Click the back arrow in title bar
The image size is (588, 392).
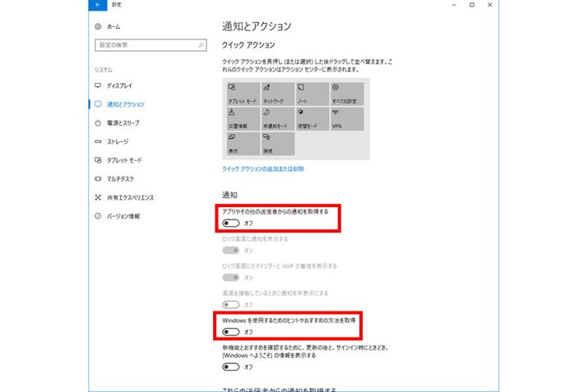coord(98,4)
